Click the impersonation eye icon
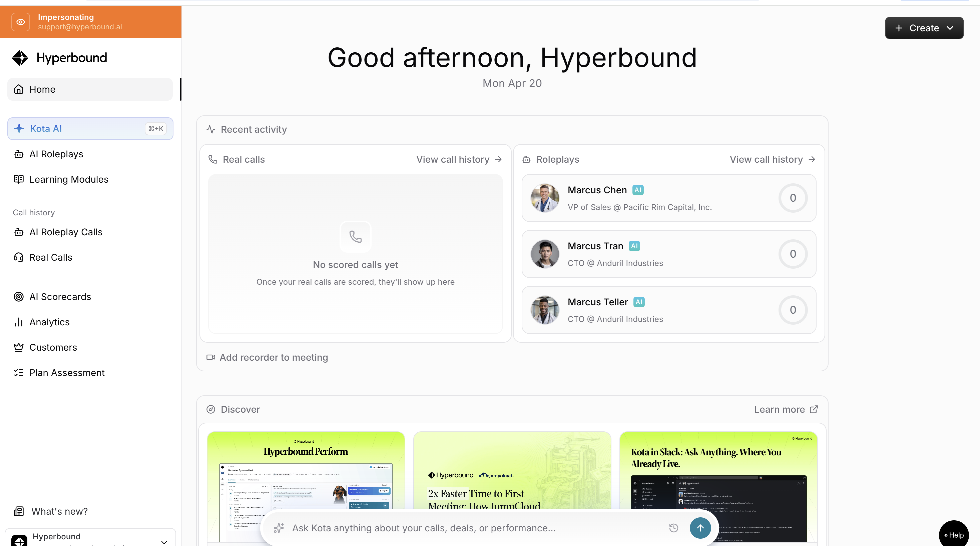 coord(21,22)
